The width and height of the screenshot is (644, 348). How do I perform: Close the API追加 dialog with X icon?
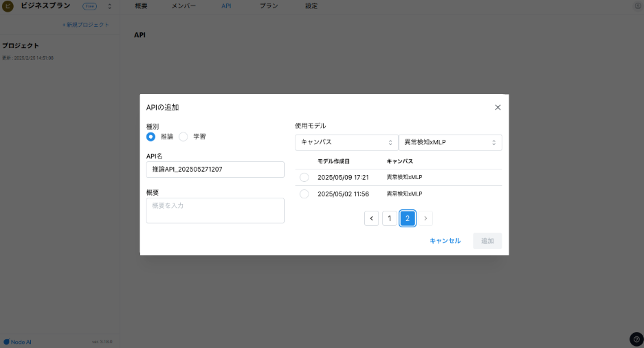click(x=498, y=107)
